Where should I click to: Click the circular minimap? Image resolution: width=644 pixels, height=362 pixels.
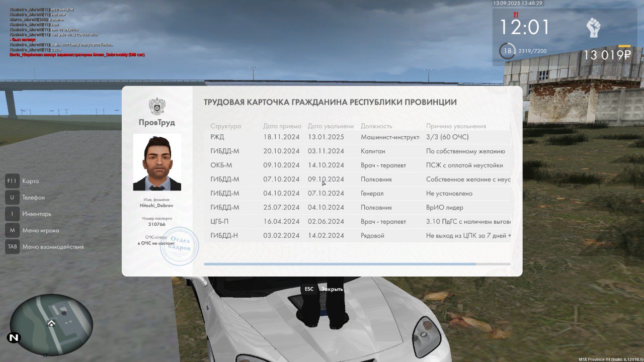[x=51, y=325]
